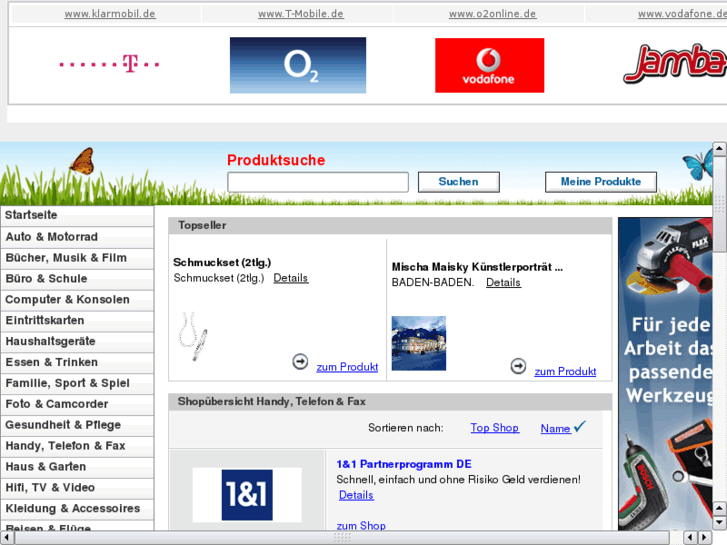The height and width of the screenshot is (545, 727).
Task: Open the 1&1 Partnerprogramm DE title
Action: pos(404,464)
